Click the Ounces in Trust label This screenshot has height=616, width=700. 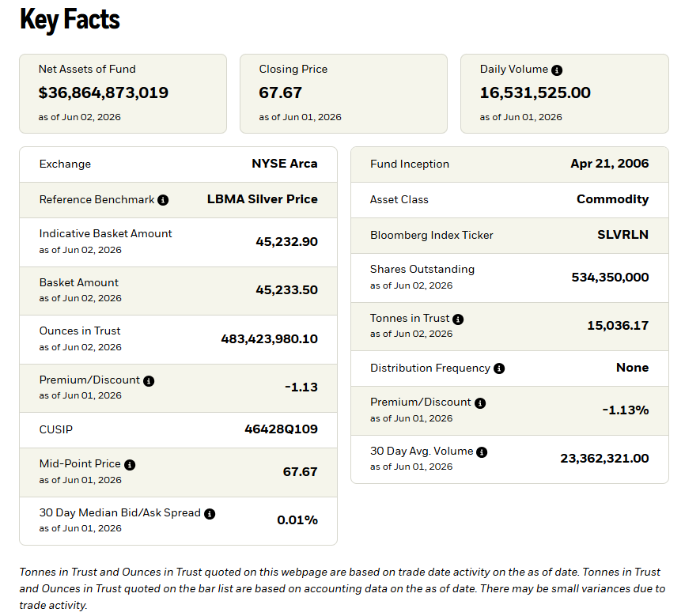[80, 331]
